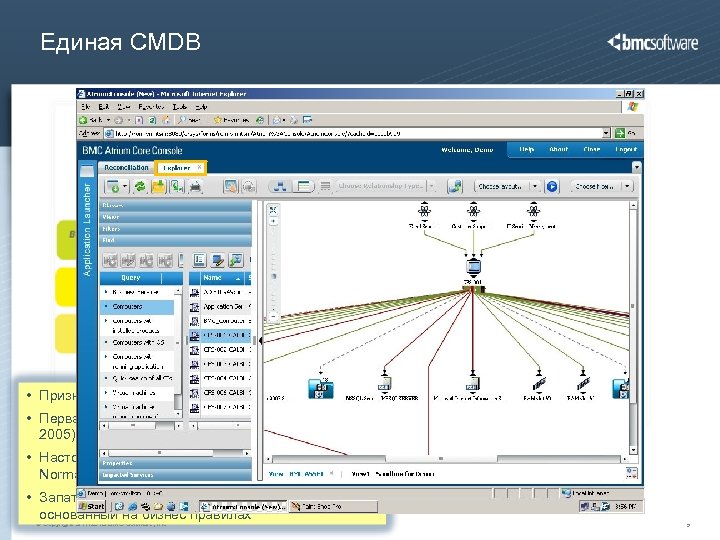
Task: Click the zoom out minus button on the canvas
Action: [x=273, y=316]
